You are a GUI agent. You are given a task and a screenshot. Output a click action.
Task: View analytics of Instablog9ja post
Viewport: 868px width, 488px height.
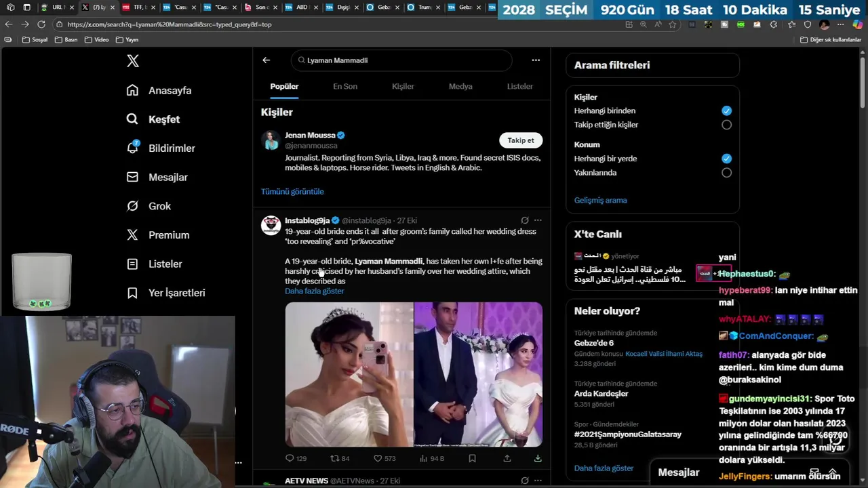pyautogui.click(x=432, y=459)
